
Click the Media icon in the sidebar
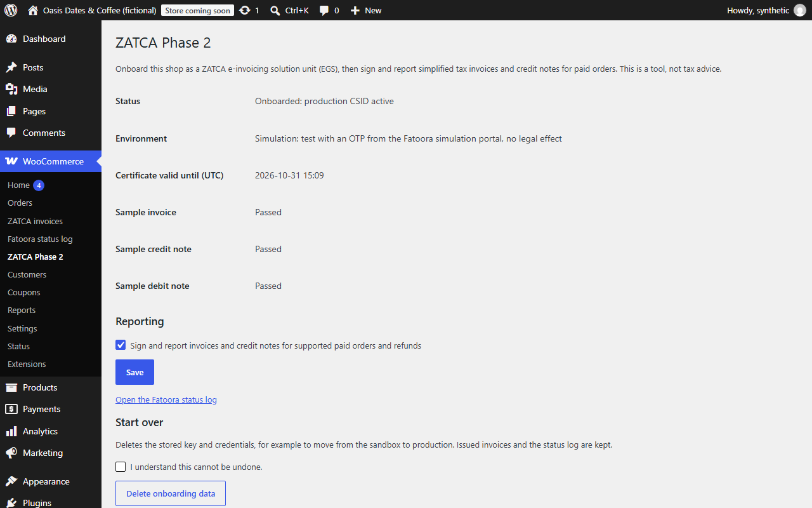pos(11,89)
